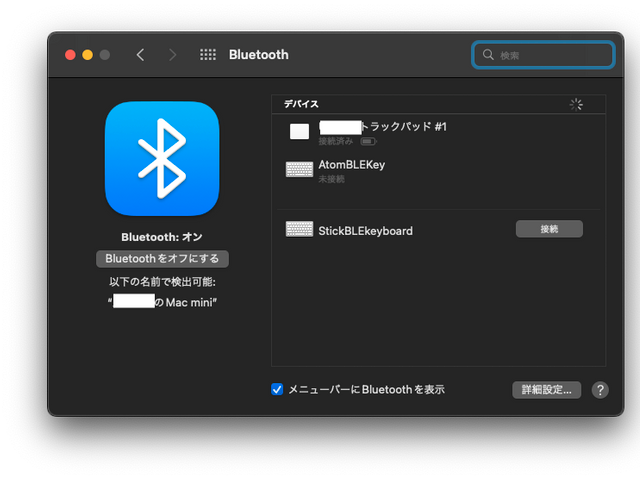Open 詳細設定... advanced settings
640x480 pixels.
(x=547, y=390)
